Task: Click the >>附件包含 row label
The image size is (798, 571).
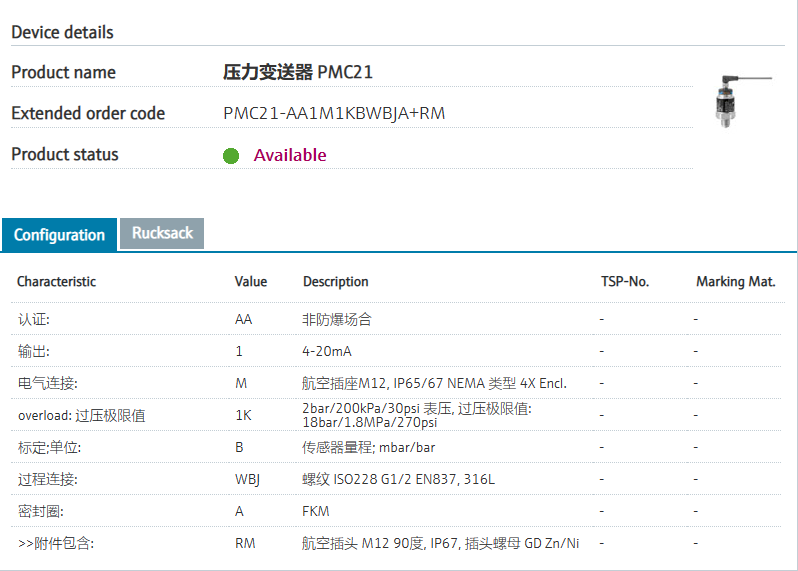Action: click(57, 544)
